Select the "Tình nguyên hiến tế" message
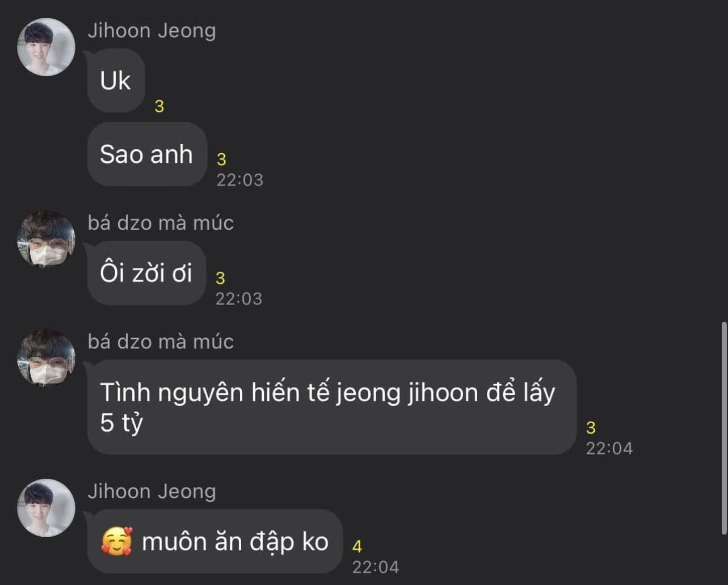728x585 pixels. [x=331, y=407]
